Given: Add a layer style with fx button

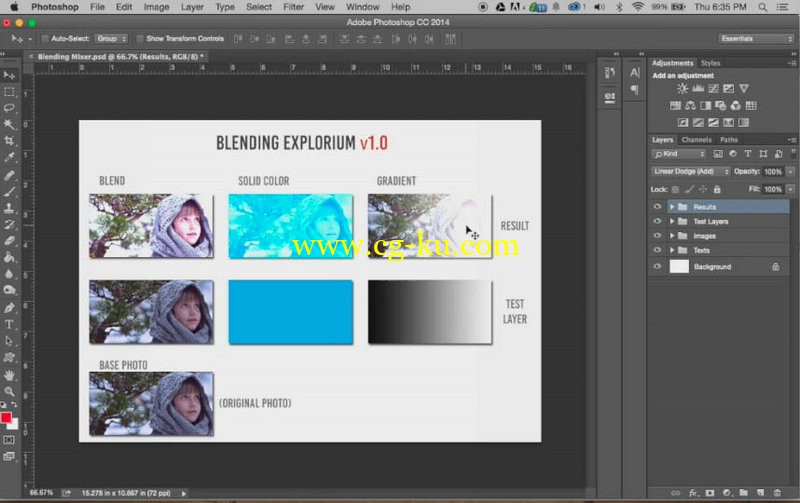Looking at the screenshot, I should 693,493.
